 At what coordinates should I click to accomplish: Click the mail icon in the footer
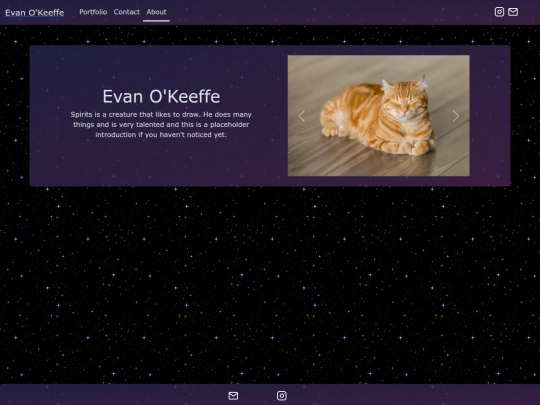click(x=233, y=396)
